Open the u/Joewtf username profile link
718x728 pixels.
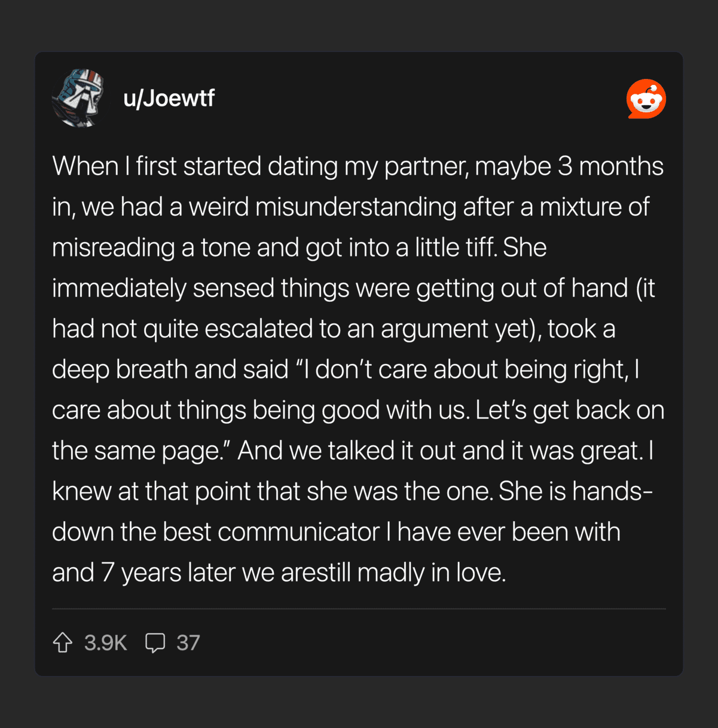[169, 98]
